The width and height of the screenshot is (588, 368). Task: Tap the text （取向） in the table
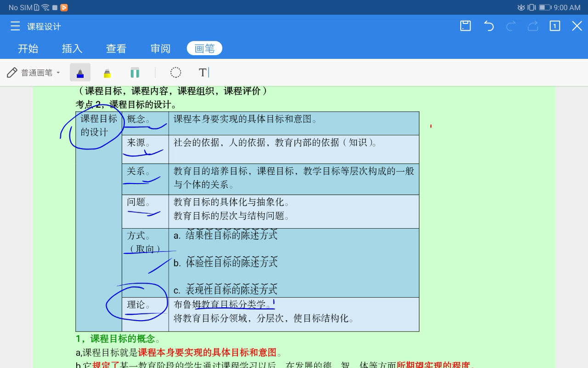click(145, 249)
